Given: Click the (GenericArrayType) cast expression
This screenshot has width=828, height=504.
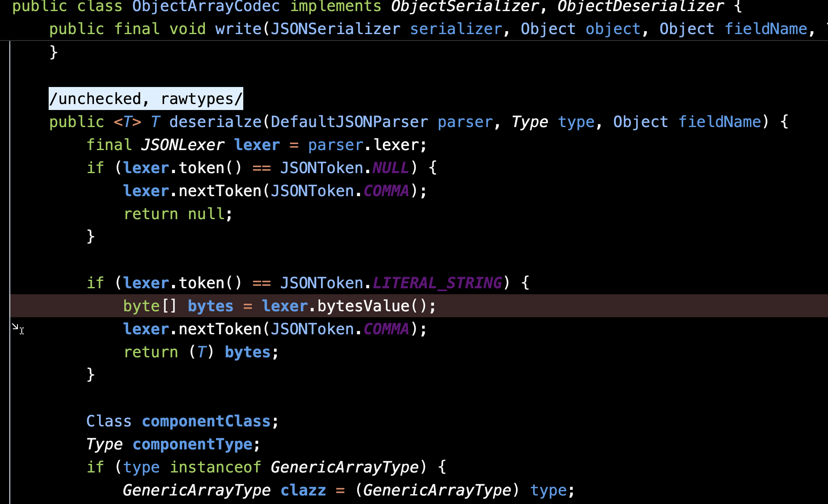Looking at the screenshot, I should pos(437,490).
